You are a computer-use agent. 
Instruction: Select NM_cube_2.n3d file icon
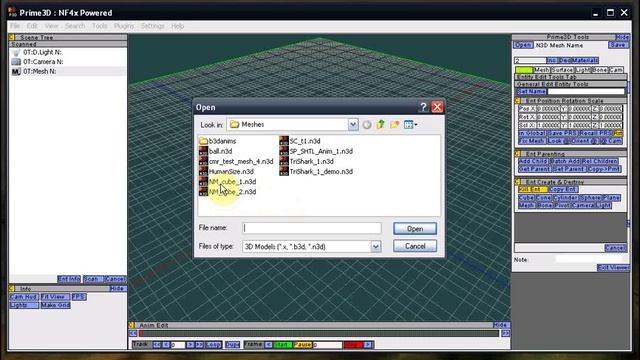click(203, 192)
